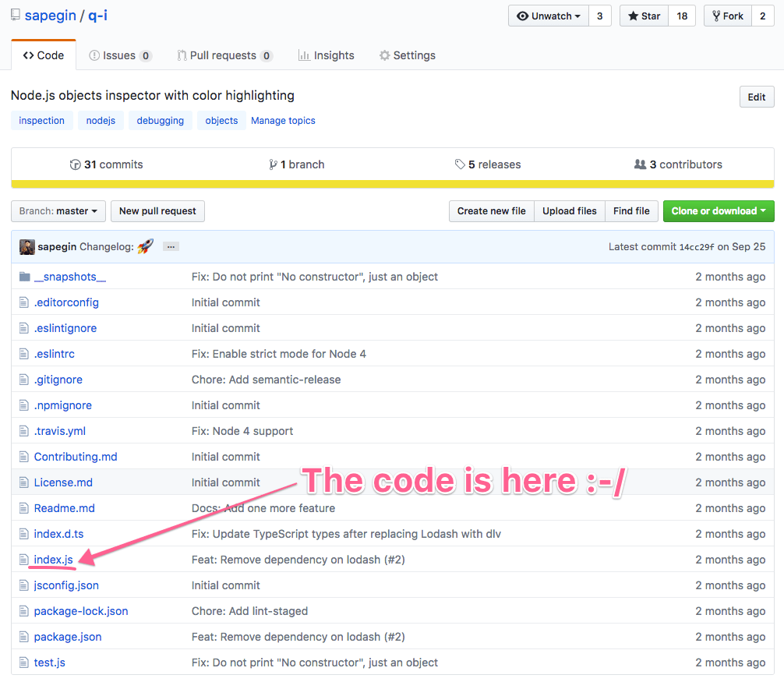This screenshot has height=682, width=784.
Task: Expand the truncated commit message ellipsis
Action: click(171, 247)
